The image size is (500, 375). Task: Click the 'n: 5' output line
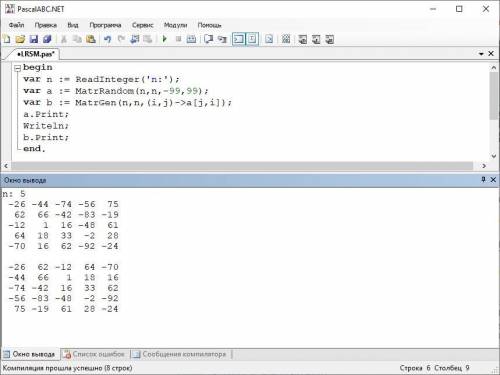[x=14, y=194]
